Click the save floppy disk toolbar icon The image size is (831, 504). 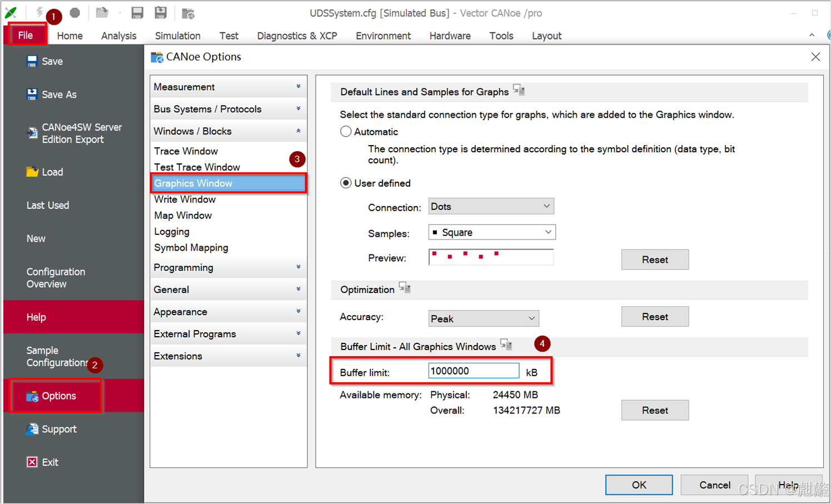point(137,12)
